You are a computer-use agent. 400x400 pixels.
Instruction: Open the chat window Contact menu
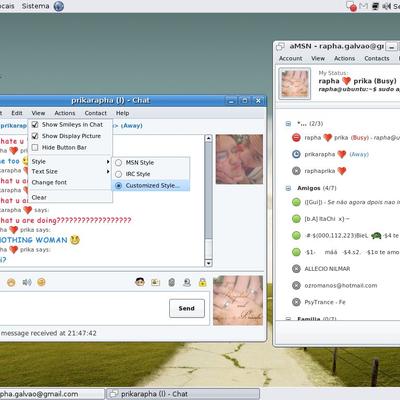coord(96,113)
